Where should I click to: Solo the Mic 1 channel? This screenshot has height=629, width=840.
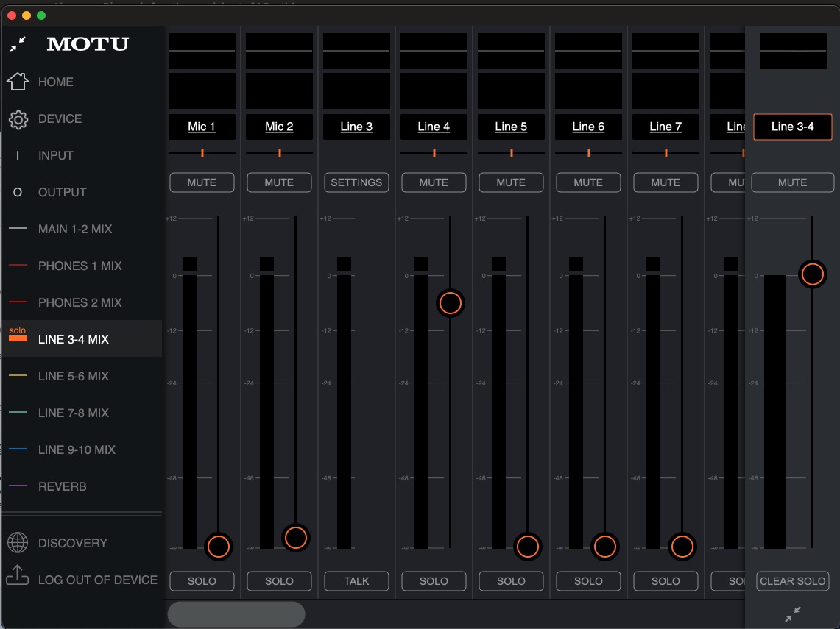click(x=202, y=581)
